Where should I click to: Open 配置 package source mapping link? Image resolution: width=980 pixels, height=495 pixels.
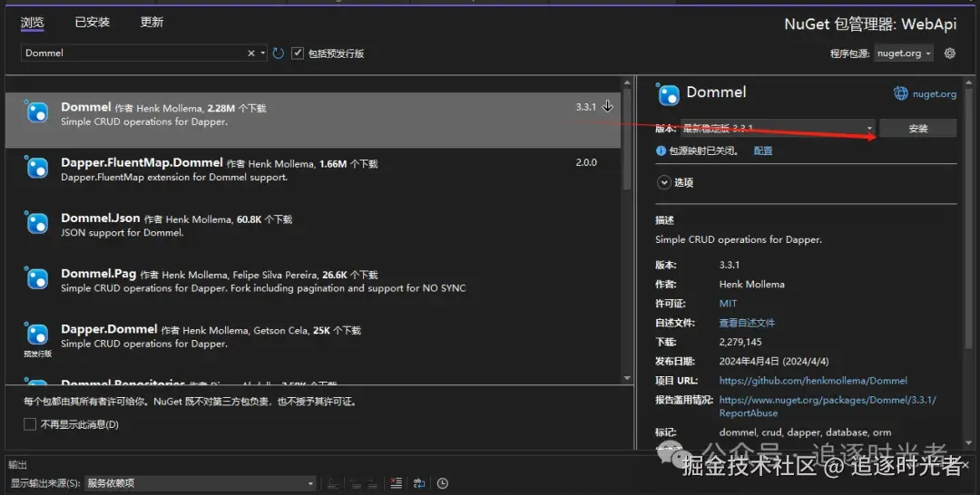(763, 150)
